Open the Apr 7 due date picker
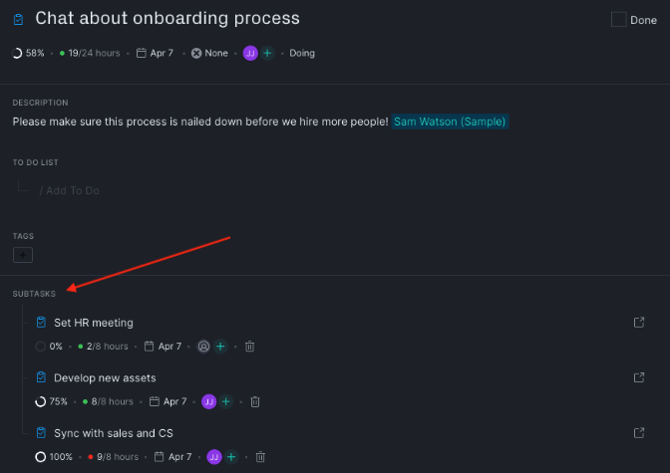The width and height of the screenshot is (670, 473). point(155,53)
